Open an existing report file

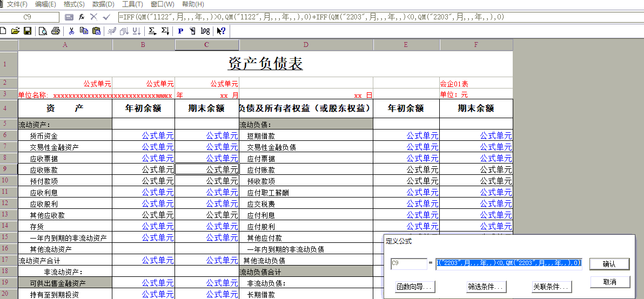point(16,31)
